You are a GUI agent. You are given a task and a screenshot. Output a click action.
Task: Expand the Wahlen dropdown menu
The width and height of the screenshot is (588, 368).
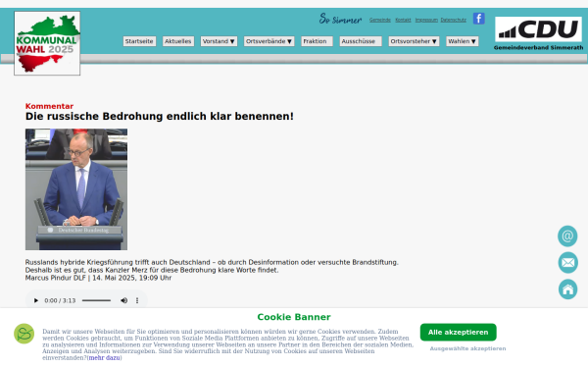tap(462, 41)
